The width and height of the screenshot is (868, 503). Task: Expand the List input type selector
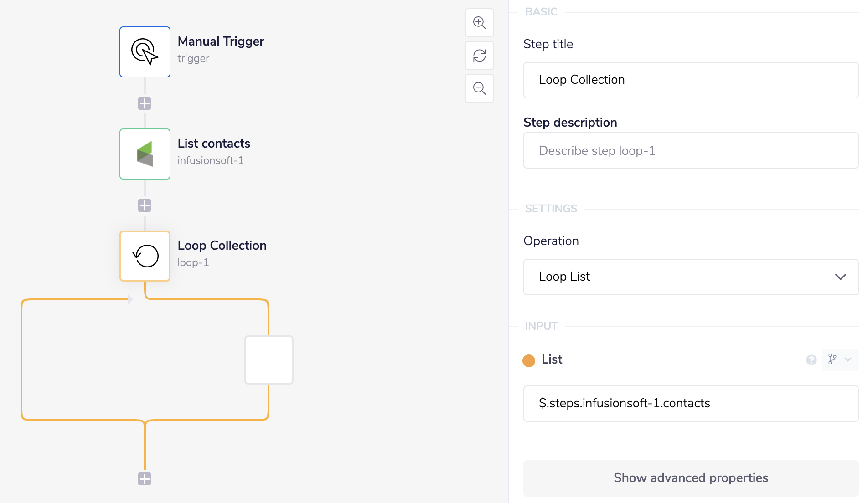click(840, 360)
